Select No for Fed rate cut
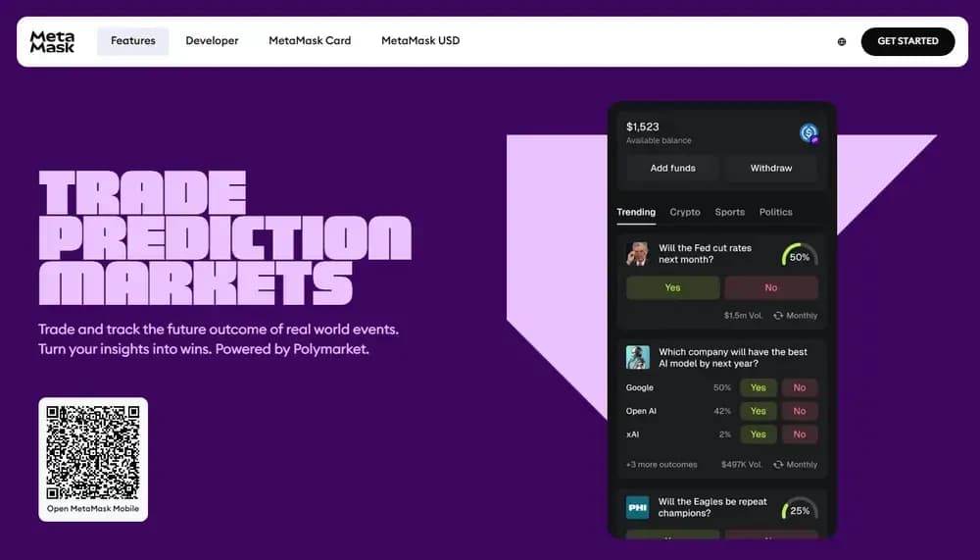980x560 pixels. [x=771, y=287]
